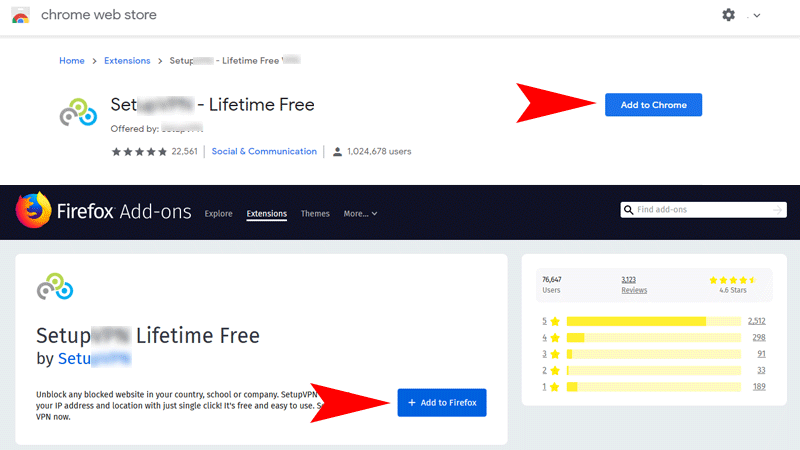Click the users person icon
Screen dimensions: 800x450
[x=337, y=152]
